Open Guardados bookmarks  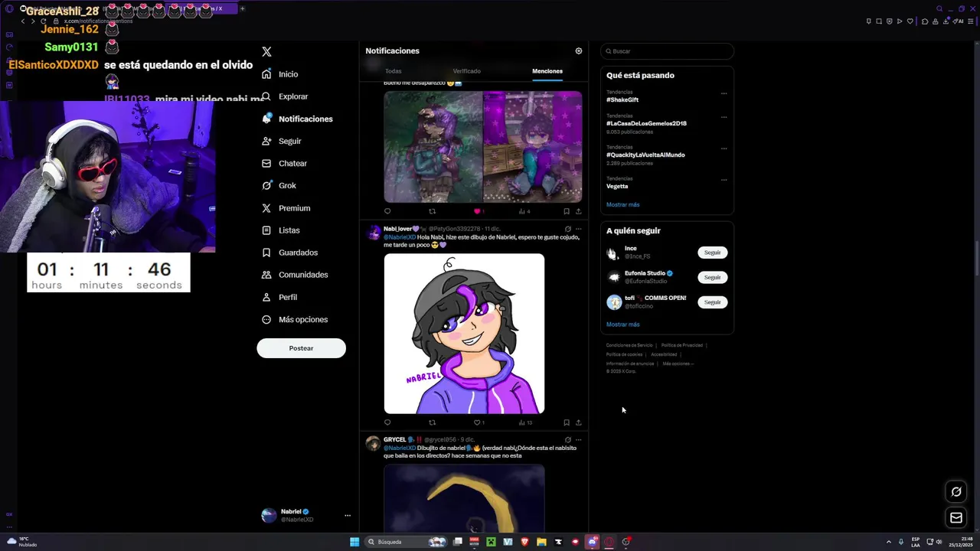tap(289, 253)
